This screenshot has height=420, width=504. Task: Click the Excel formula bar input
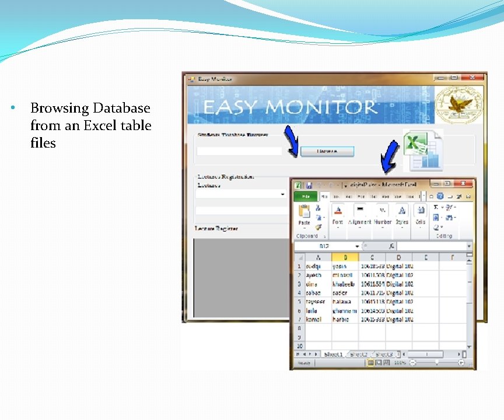431,246
